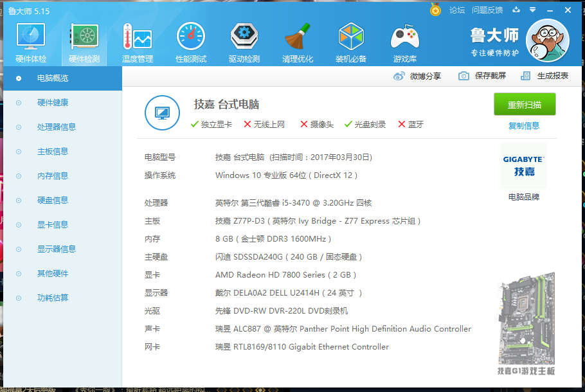Open the 问题反馈 feedback link
The width and height of the screenshot is (585, 392).
tap(487, 10)
